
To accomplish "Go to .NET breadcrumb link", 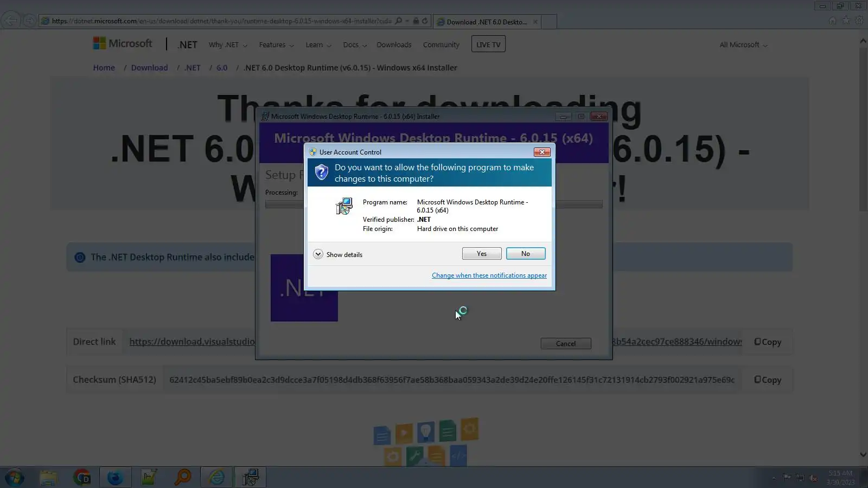I will point(192,68).
